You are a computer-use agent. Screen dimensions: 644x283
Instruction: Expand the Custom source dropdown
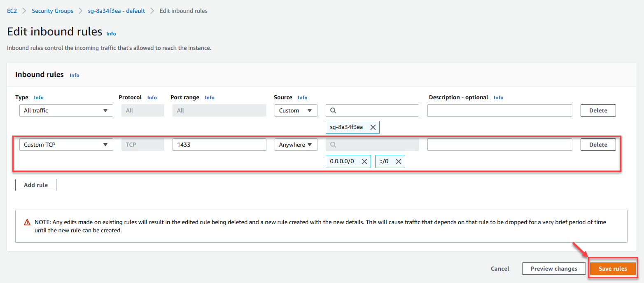point(296,110)
